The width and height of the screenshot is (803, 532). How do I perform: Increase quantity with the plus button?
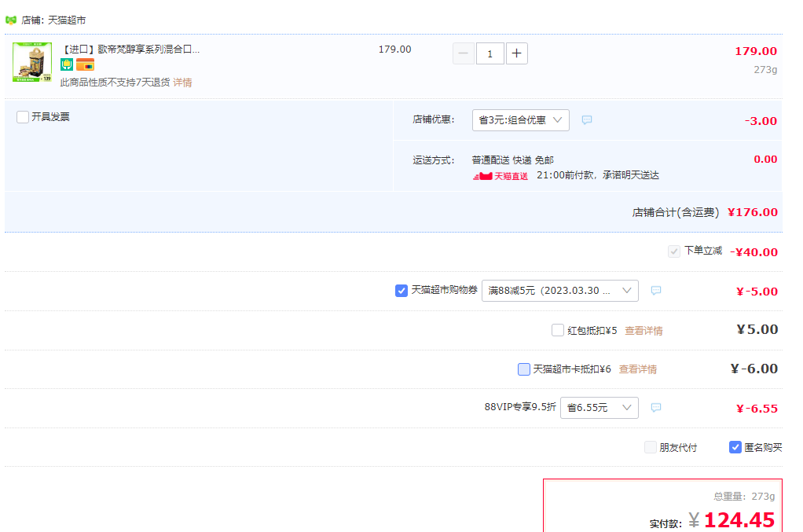point(517,53)
